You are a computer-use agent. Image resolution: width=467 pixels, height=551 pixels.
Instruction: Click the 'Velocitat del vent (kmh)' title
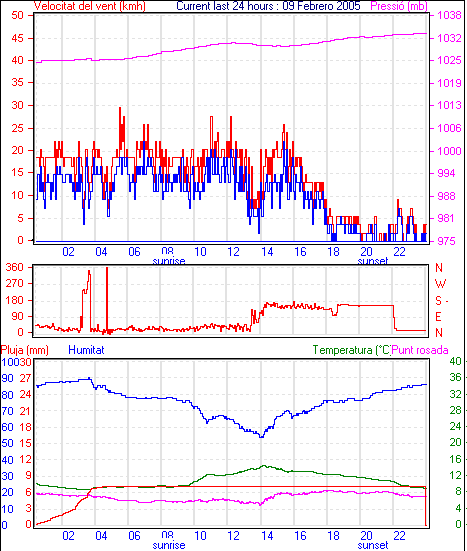click(90, 6)
